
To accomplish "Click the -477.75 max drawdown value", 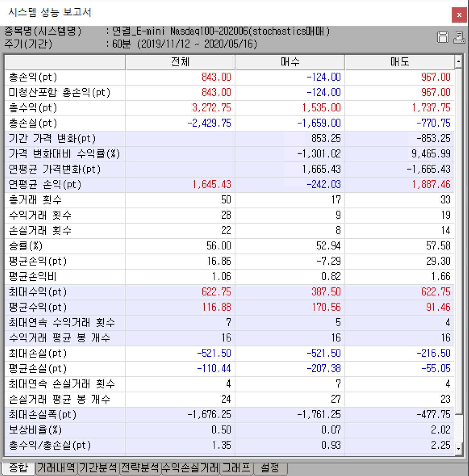I will [433, 415].
